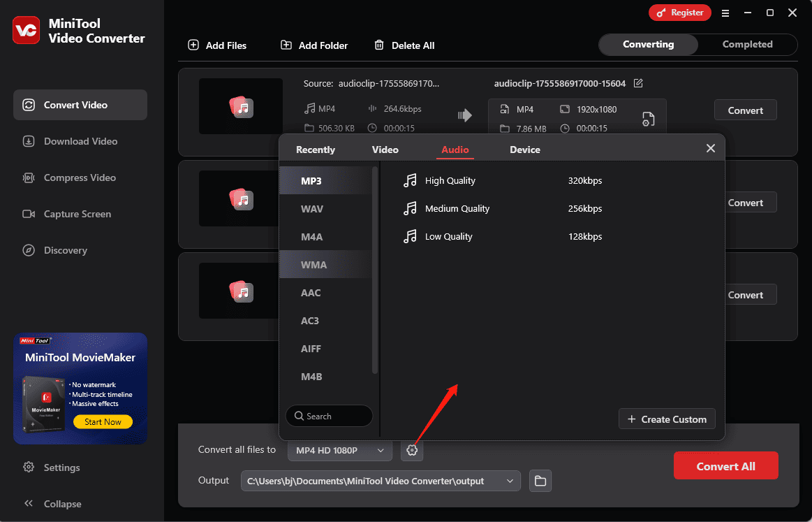Open the Device tab in the format popup
Viewport: 812px width, 522px height.
[524, 150]
